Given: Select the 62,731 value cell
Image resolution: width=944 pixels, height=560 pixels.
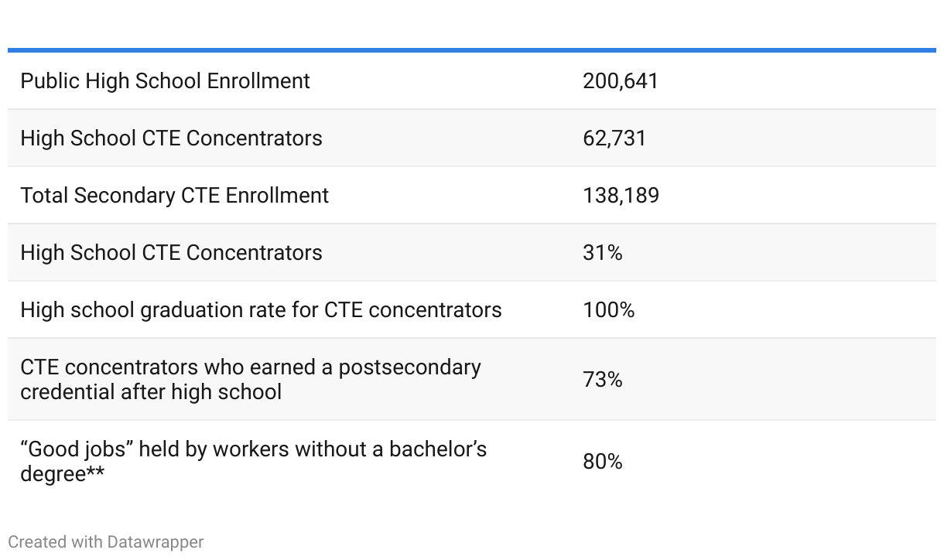Looking at the screenshot, I should 614,138.
